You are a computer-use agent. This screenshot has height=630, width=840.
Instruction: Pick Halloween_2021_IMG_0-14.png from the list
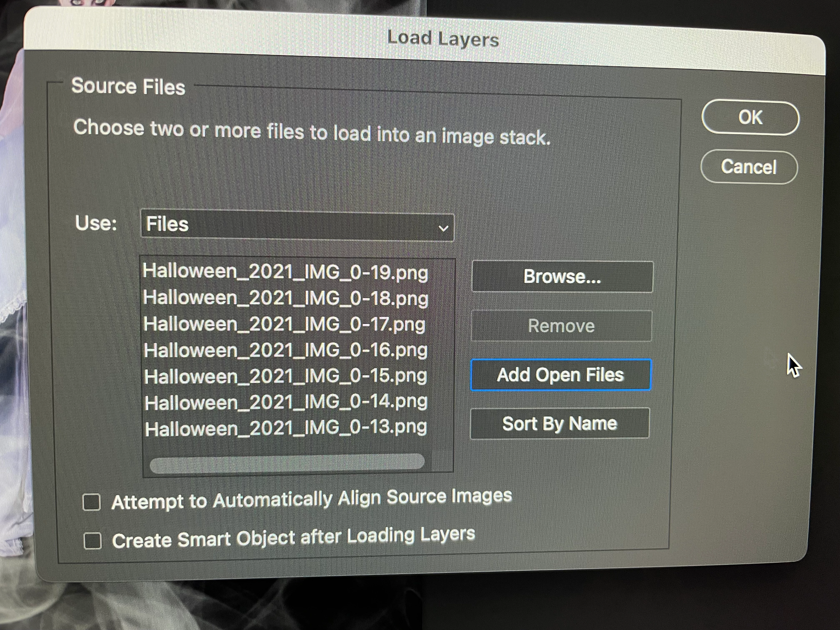(x=286, y=402)
